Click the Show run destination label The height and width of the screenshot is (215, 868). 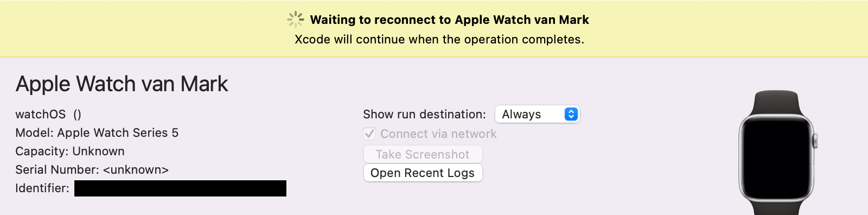click(x=424, y=114)
